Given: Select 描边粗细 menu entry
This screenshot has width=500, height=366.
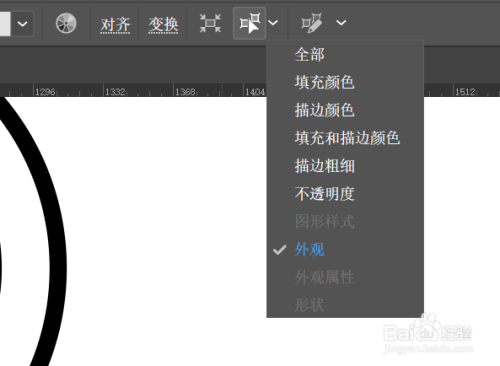Looking at the screenshot, I should [345, 166].
